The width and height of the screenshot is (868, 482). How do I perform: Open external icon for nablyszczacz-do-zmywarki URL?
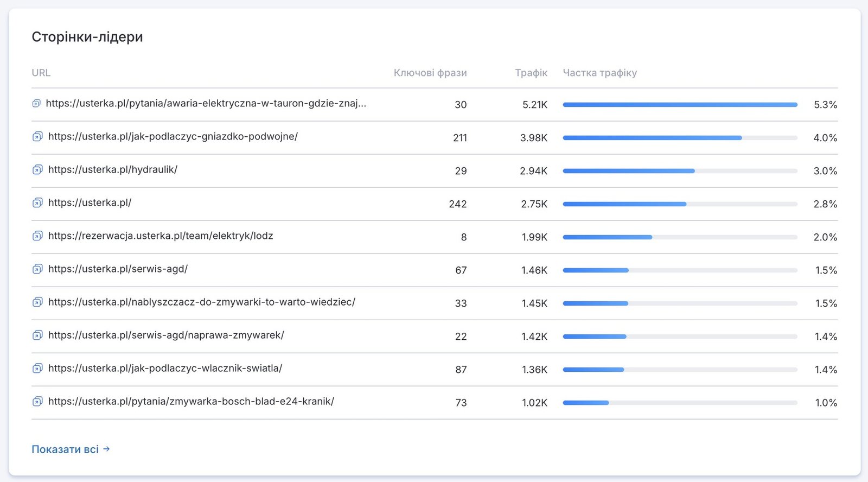37,302
